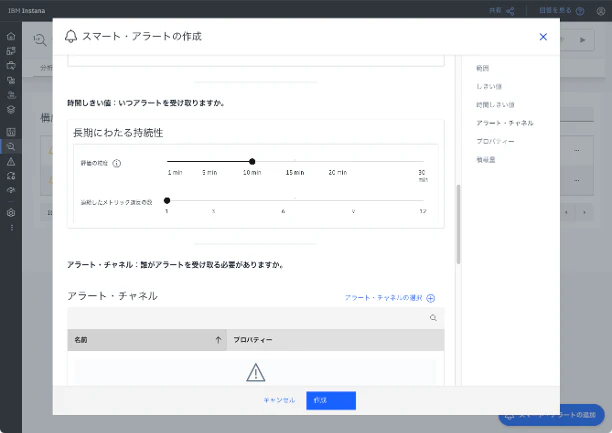Click the 長期にわたる持続性 heading
The image size is (612, 433).
[x=118, y=133]
